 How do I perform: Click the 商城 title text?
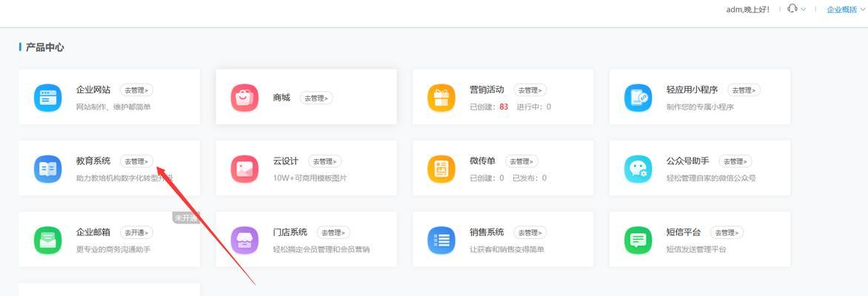pyautogui.click(x=281, y=98)
